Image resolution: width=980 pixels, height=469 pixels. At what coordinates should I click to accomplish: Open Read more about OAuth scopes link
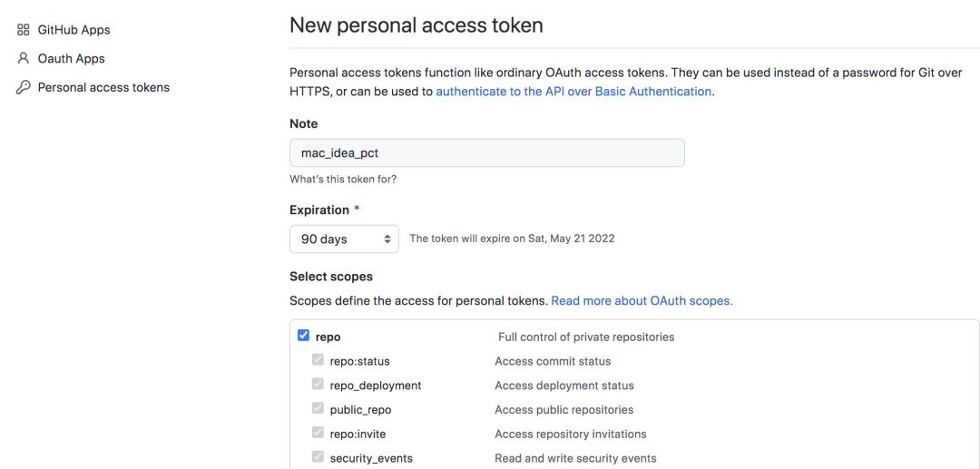[642, 300]
